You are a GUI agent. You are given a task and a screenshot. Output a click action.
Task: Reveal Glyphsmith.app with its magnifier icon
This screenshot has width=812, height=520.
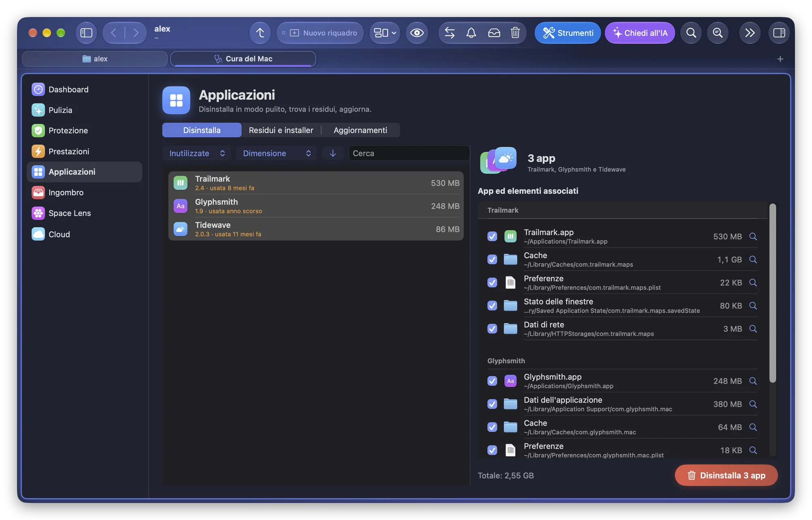[753, 381]
